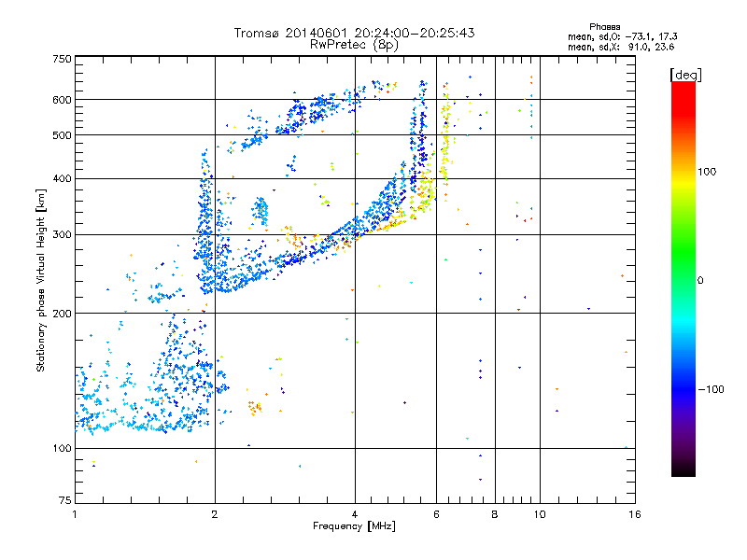Click the x-axis tick label '8'
747x560 pixels.
pyautogui.click(x=495, y=514)
